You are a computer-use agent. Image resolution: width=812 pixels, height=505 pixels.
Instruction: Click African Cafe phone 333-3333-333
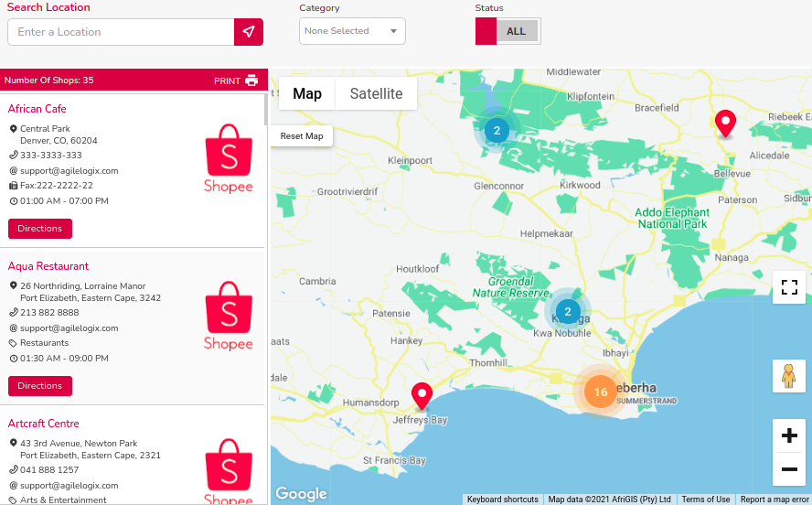point(51,156)
